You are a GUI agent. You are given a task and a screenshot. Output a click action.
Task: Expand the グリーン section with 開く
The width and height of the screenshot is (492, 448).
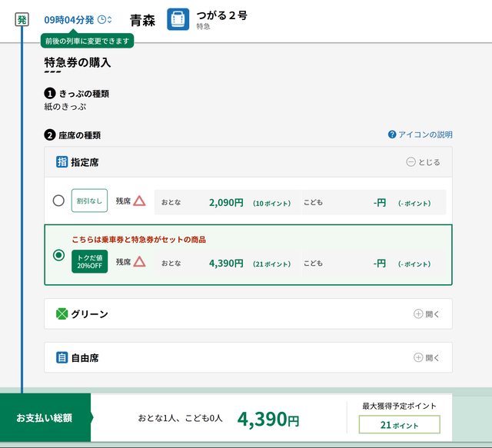point(427,314)
